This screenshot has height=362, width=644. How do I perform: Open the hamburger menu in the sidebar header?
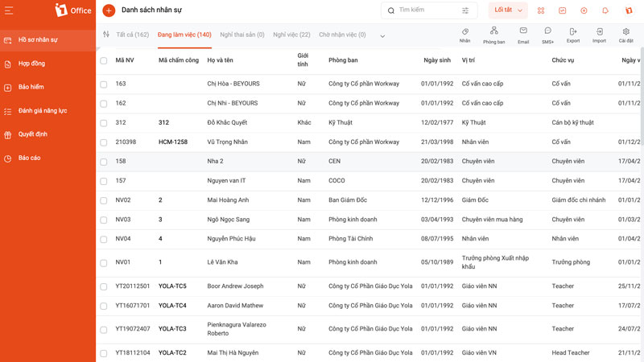pyautogui.click(x=9, y=10)
